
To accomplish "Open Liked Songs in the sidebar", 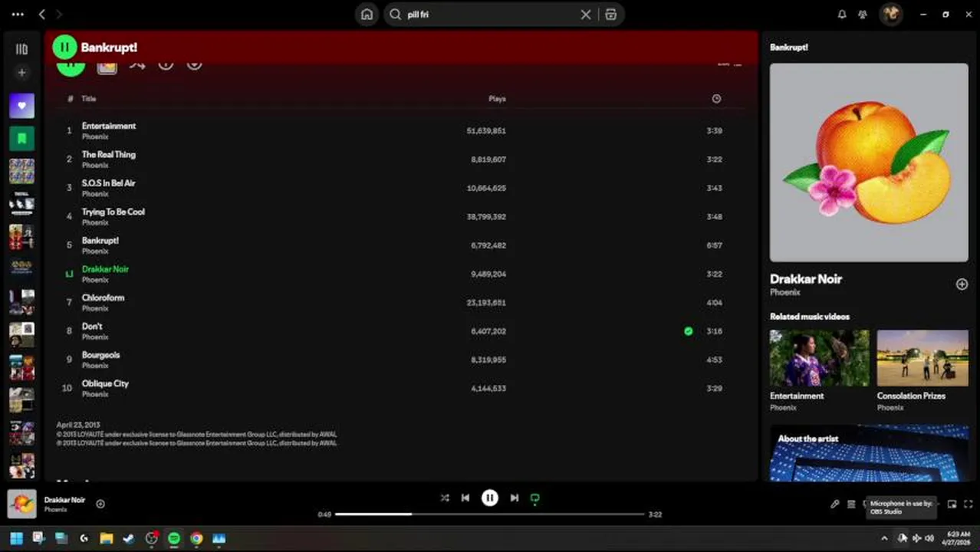I will [21, 106].
